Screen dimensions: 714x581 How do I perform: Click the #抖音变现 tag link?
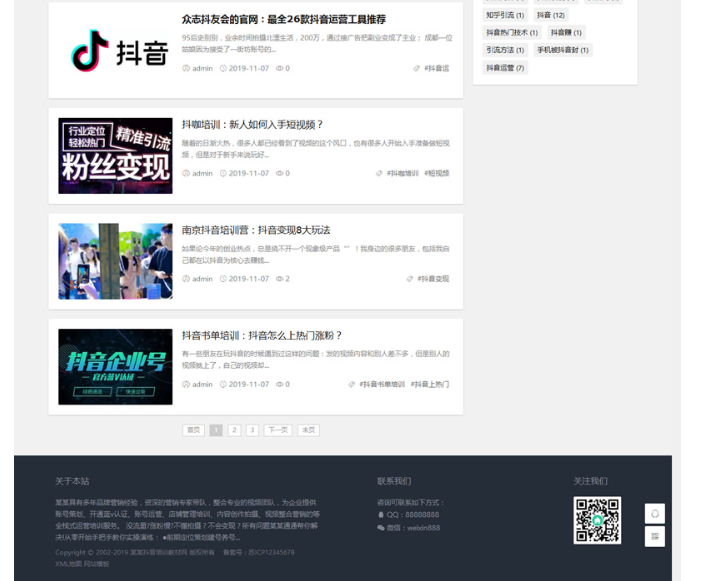tap(433, 279)
